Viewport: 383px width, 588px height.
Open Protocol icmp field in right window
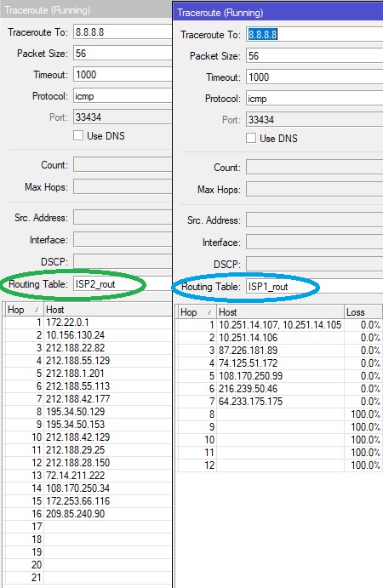pos(314,99)
